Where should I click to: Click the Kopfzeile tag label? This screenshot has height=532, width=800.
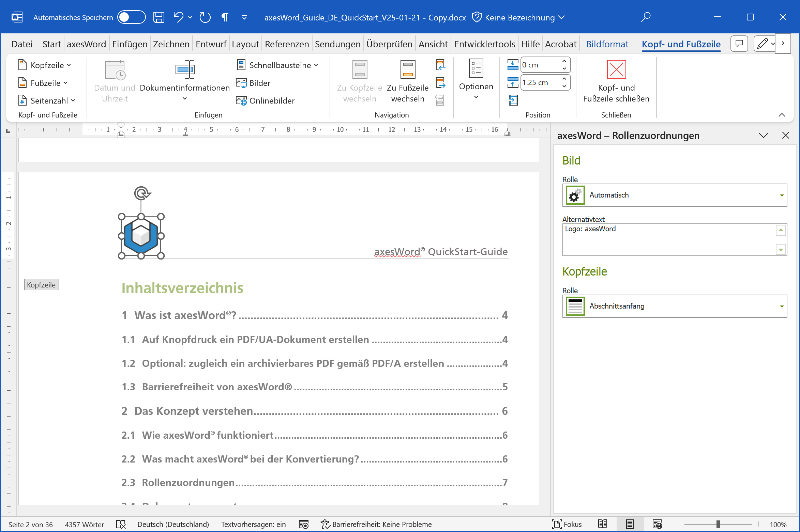pos(41,285)
